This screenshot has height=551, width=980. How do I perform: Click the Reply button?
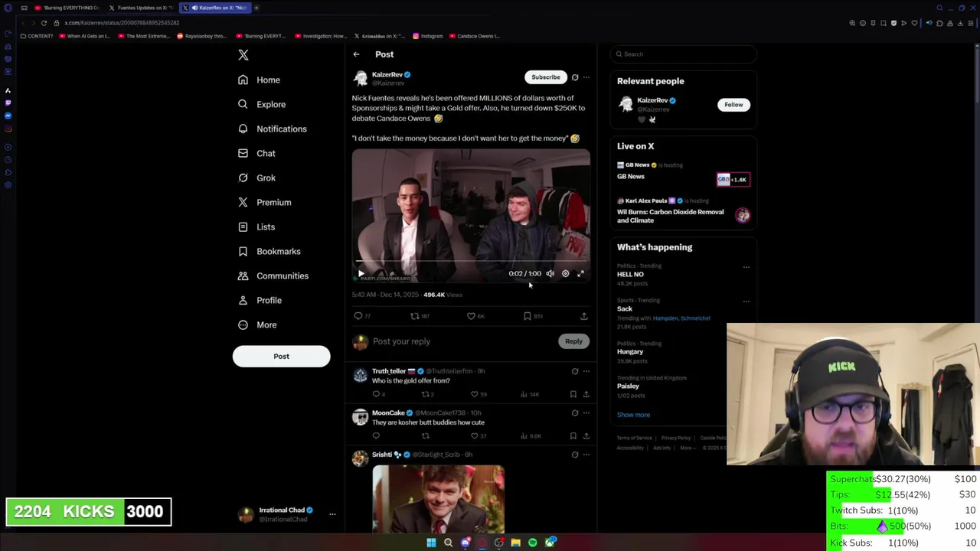573,341
